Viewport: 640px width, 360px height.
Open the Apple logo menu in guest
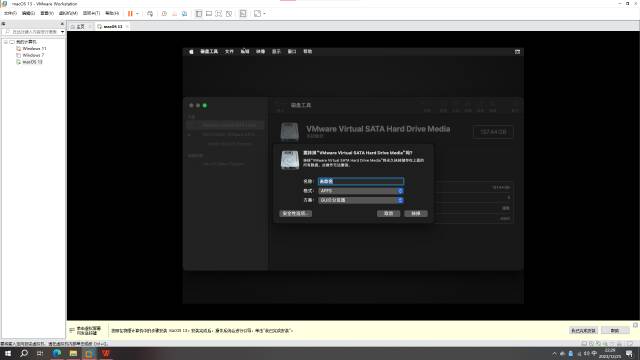click(x=191, y=52)
